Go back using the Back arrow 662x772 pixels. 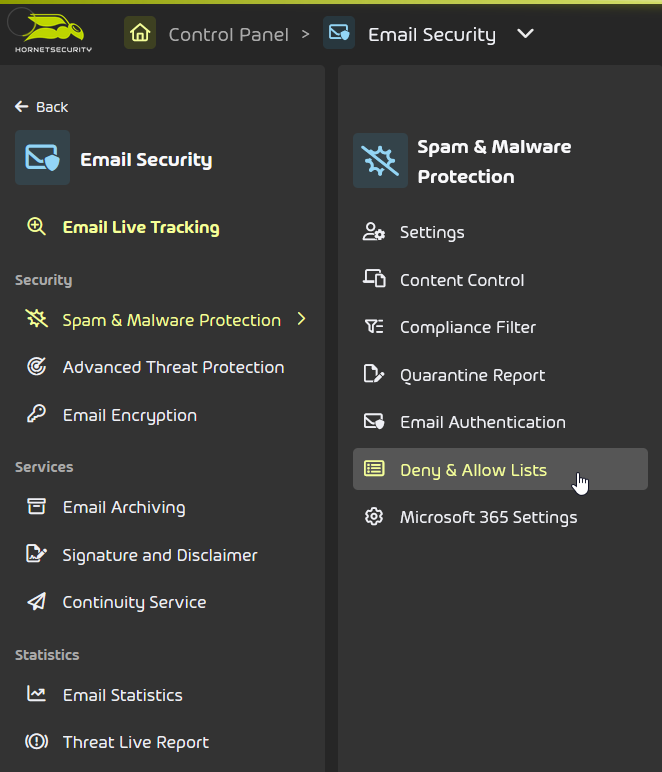click(x=41, y=107)
